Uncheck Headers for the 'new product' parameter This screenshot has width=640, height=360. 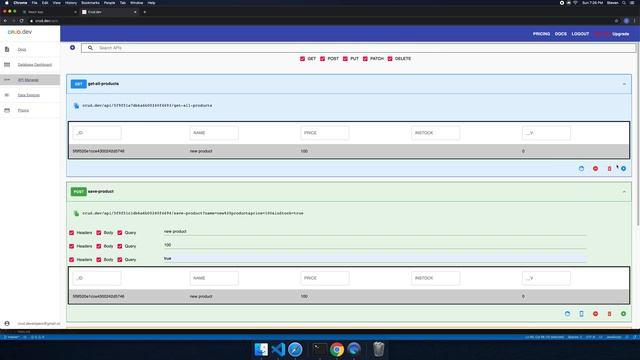coord(71,233)
